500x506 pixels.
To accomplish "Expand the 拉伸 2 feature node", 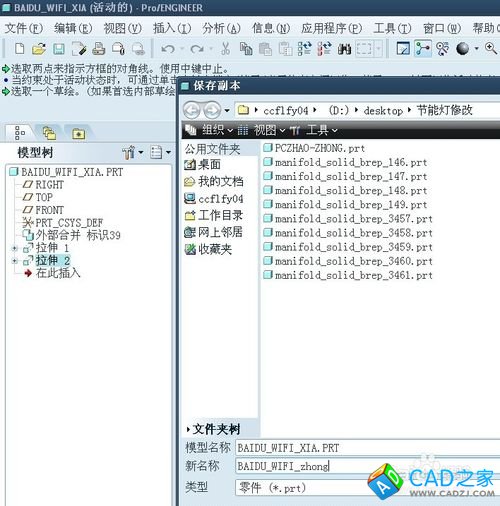I will (15, 261).
